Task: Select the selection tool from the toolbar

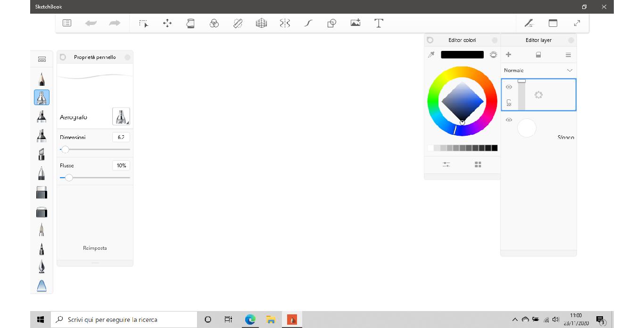Action: click(144, 23)
